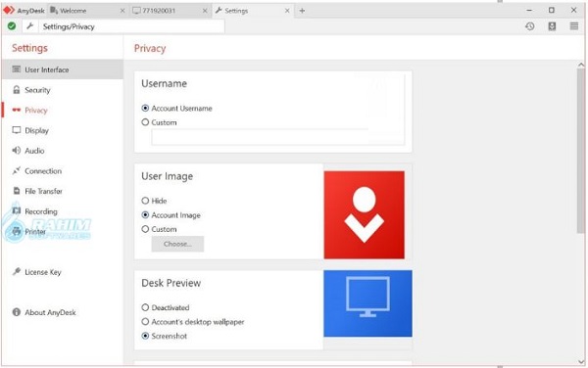
Task: Open the session history clock icon
Action: coord(530,26)
